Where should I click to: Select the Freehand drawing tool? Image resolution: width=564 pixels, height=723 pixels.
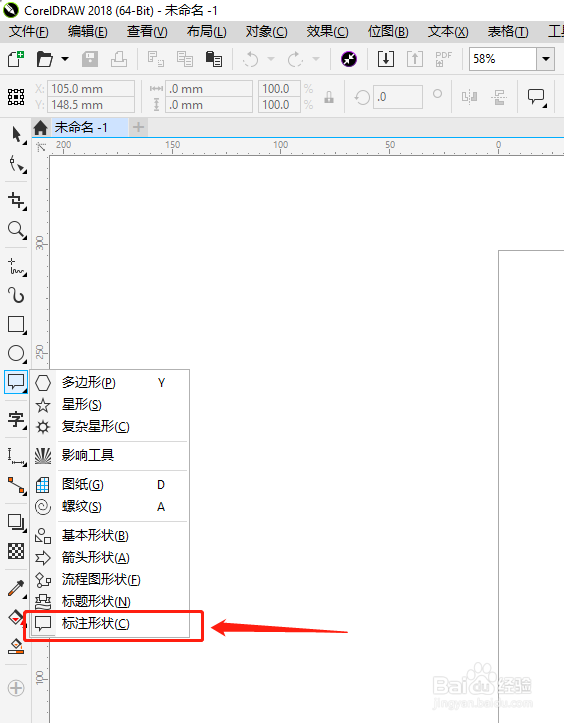pos(17,267)
